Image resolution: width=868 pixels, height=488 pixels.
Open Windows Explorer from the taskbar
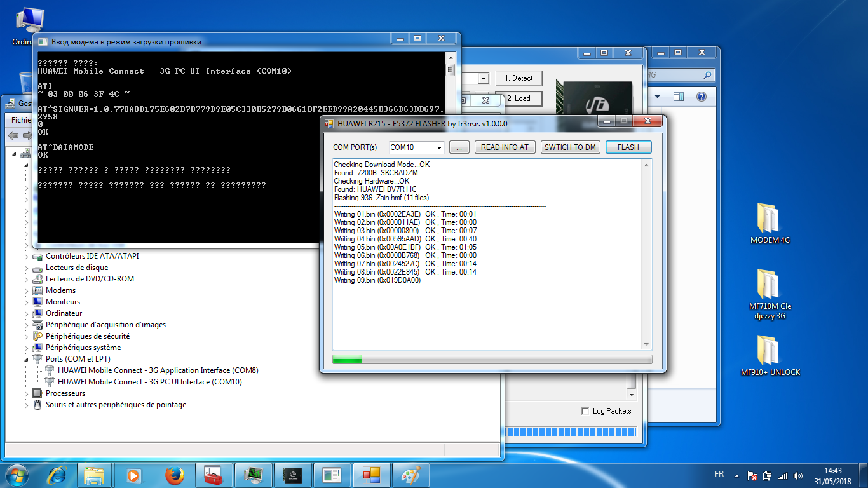(94, 475)
